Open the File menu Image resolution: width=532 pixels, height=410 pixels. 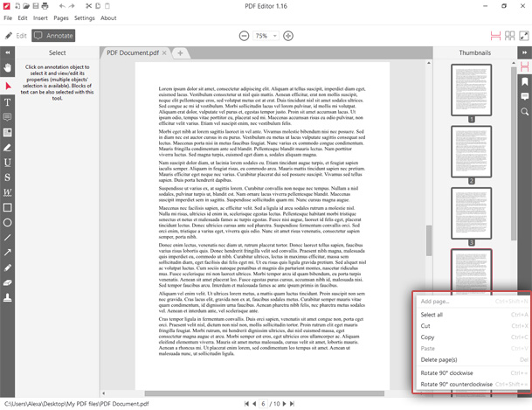pyautogui.click(x=8, y=18)
